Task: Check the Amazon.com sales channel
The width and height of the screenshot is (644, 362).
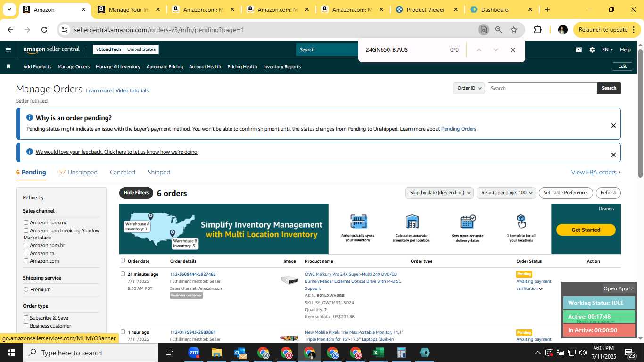Action: [x=26, y=261]
